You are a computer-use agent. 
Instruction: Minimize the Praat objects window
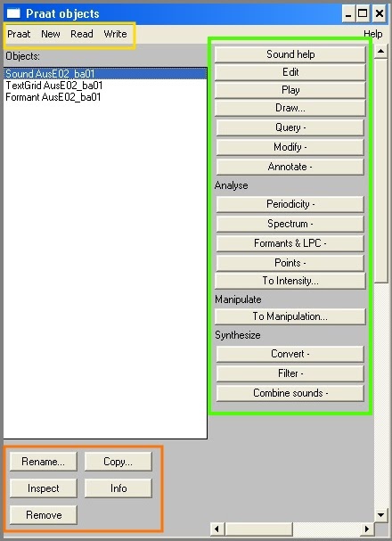348,13
